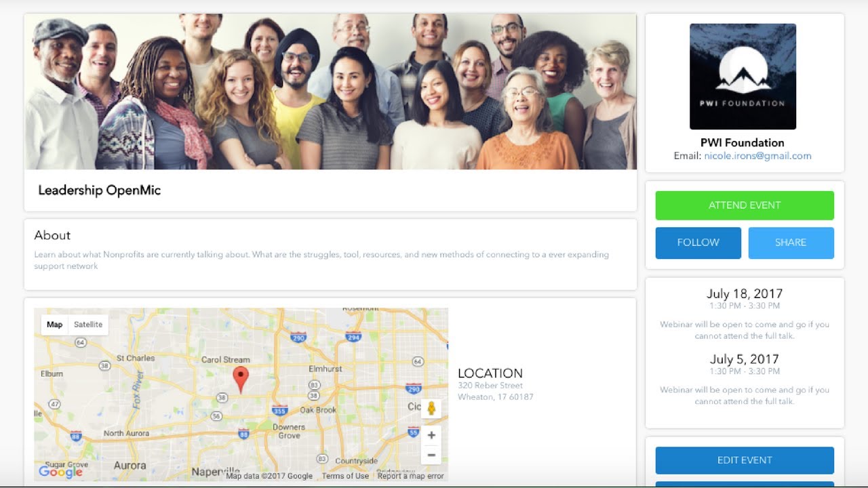Open the Edit Event button

pos(745,460)
